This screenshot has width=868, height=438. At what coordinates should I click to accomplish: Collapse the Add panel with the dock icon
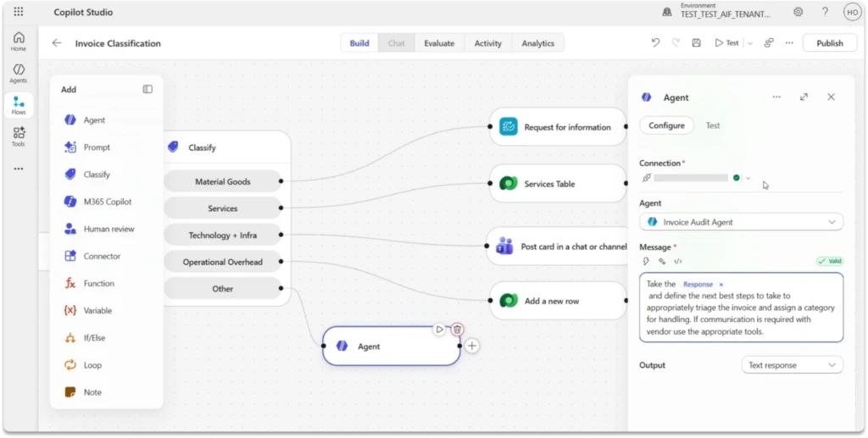147,89
